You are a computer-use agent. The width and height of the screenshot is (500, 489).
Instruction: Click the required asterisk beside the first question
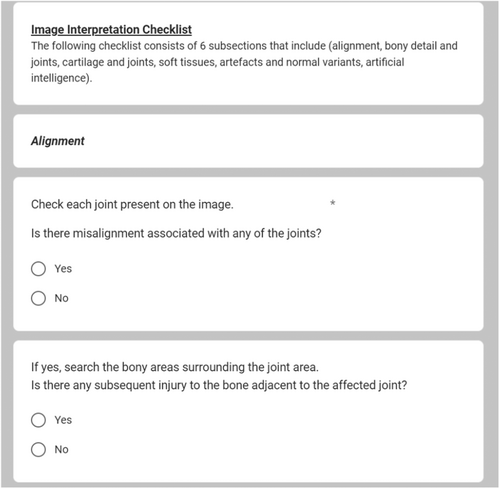(x=332, y=203)
